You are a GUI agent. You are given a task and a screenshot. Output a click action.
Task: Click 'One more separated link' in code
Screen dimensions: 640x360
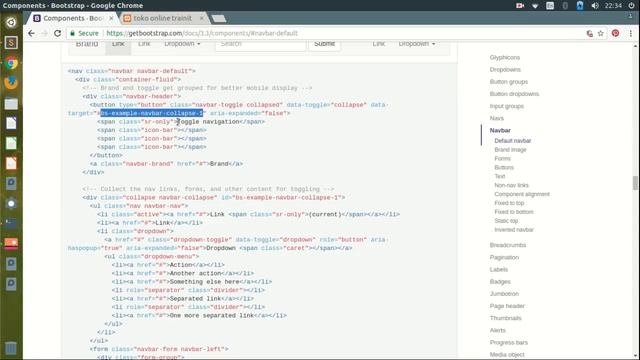[x=211, y=316]
